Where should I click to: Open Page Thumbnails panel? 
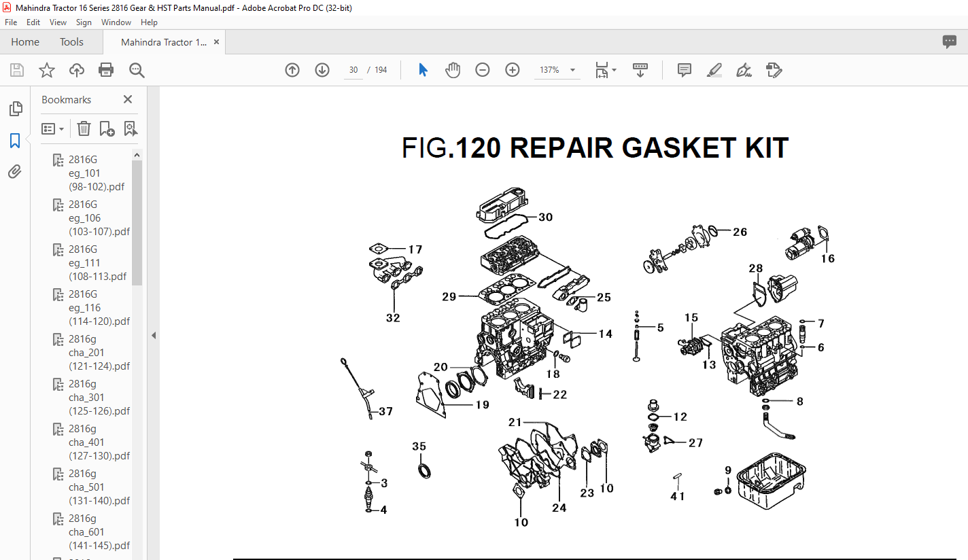[x=15, y=109]
